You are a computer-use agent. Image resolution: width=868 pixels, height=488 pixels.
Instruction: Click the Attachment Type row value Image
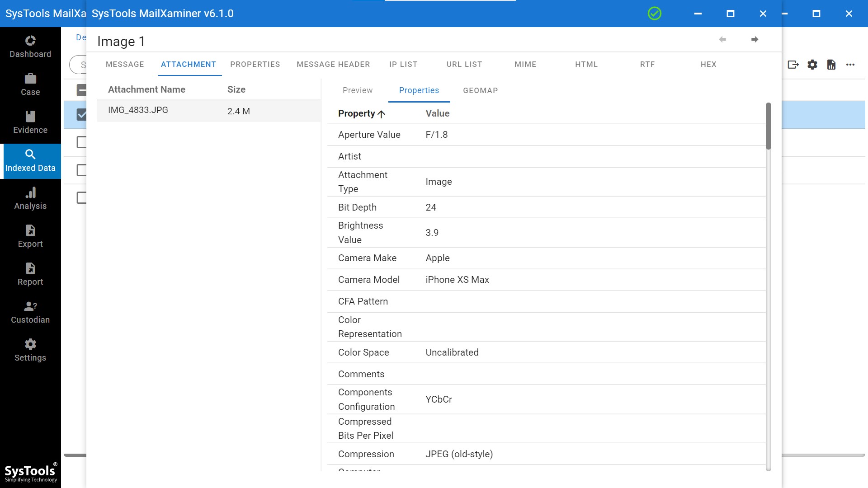coord(439,182)
